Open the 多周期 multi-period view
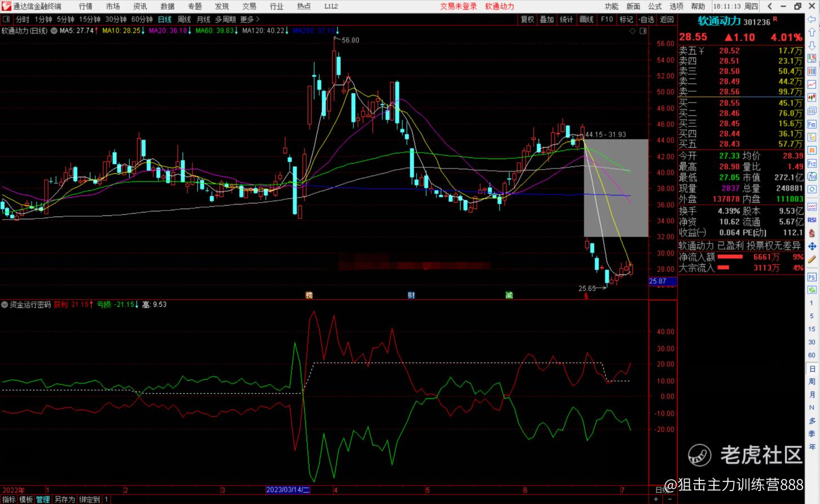 pyautogui.click(x=226, y=19)
